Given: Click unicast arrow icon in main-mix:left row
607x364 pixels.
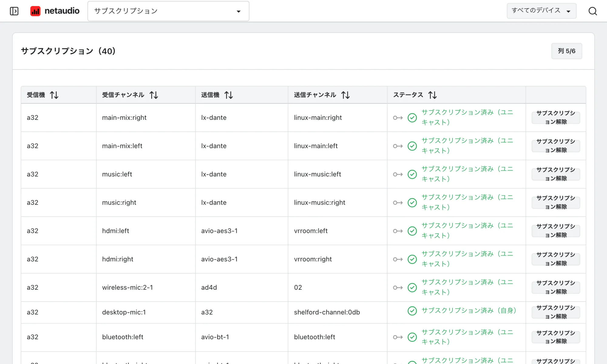Looking at the screenshot, I should (398, 146).
